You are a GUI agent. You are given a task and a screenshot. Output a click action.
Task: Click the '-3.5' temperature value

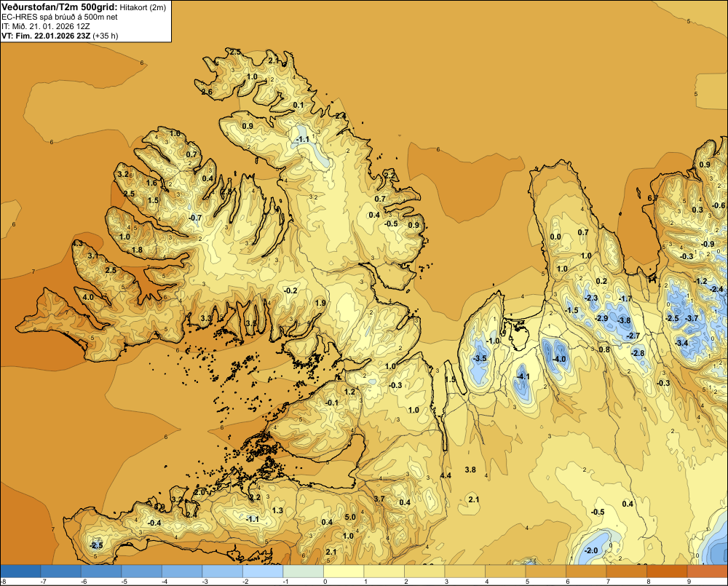tap(480, 358)
